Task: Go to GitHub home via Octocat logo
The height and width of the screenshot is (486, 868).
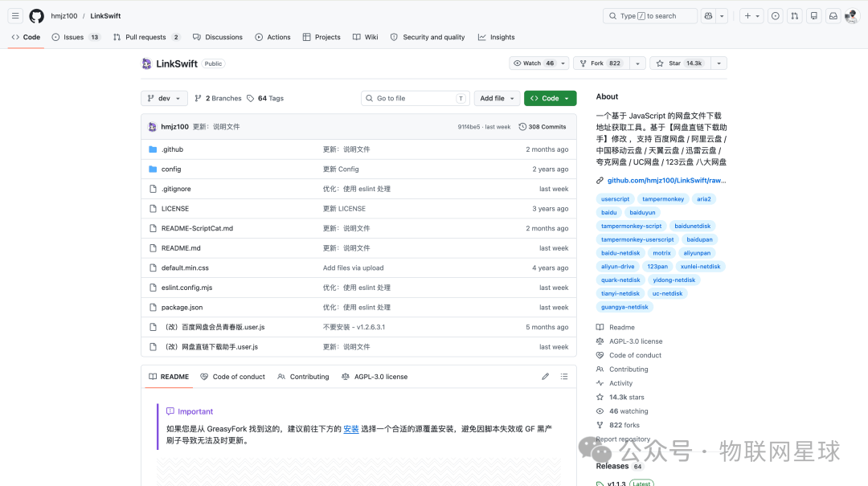Action: [36, 16]
